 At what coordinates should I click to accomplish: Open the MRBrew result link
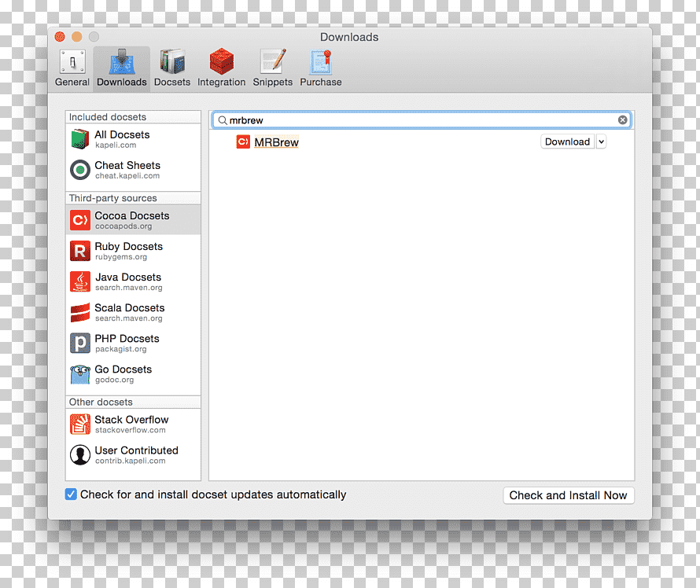pyautogui.click(x=276, y=142)
